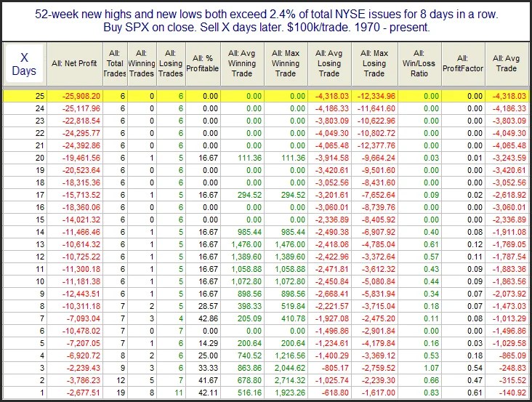Click the All: Avg Trade header
The image size is (532, 402).
point(507,63)
